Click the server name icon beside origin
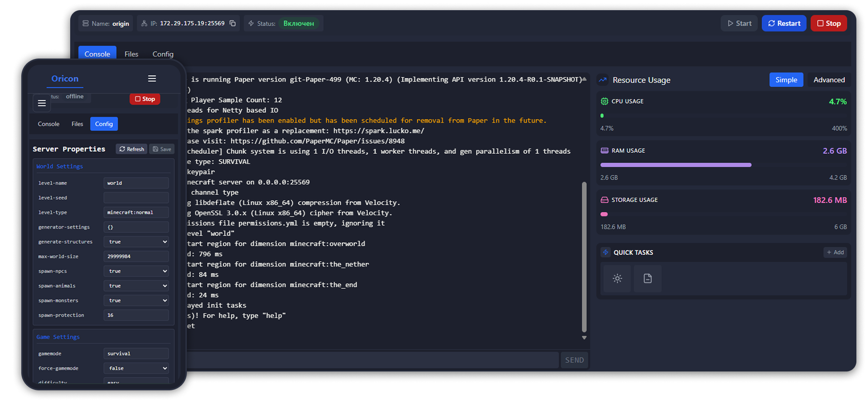This screenshot has width=868, height=415. tap(86, 23)
